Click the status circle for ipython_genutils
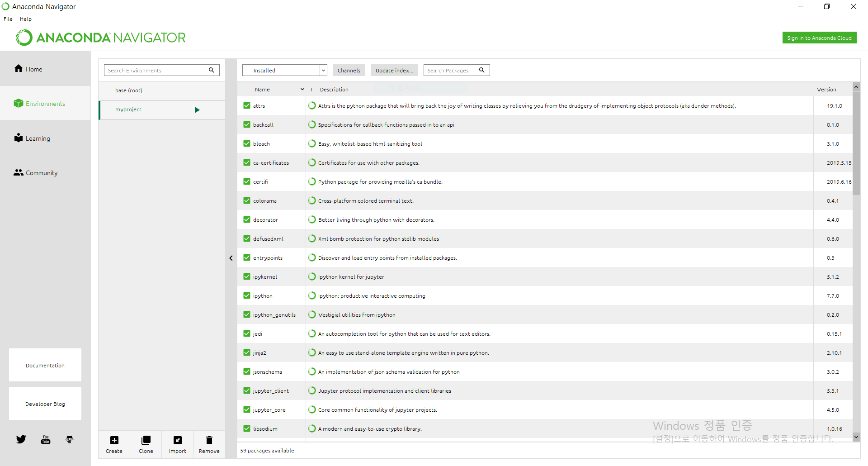The height and width of the screenshot is (466, 868). point(312,314)
